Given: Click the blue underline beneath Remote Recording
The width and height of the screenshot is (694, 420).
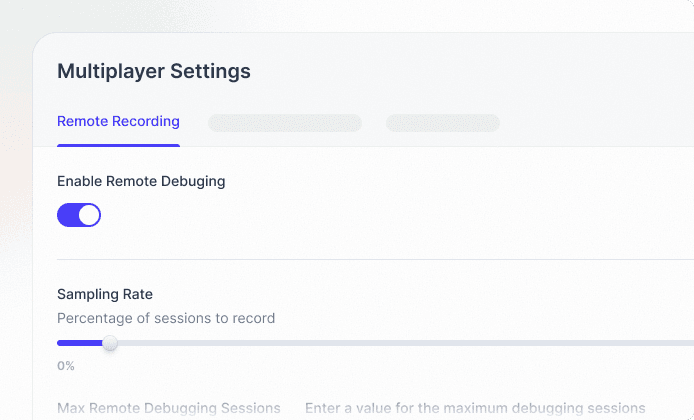Looking at the screenshot, I should click(118, 145).
